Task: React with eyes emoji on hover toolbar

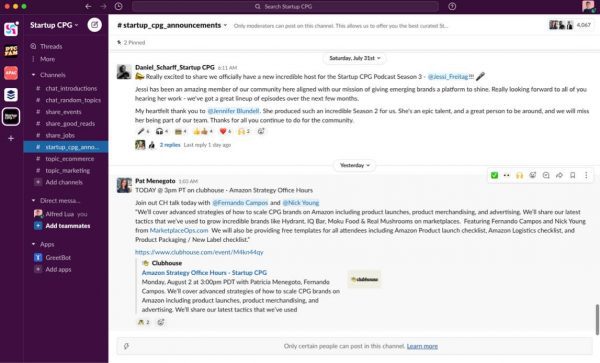Action: (x=507, y=175)
